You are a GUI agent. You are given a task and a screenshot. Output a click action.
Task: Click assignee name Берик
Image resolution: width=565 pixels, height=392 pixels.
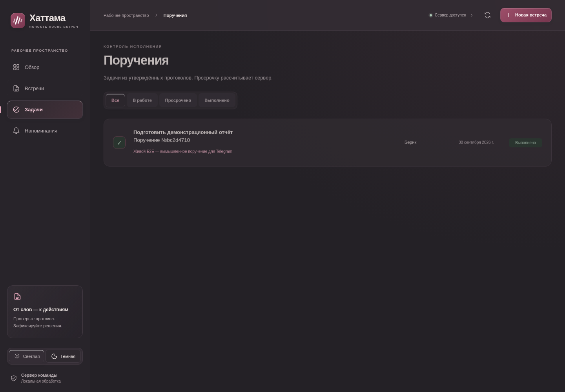[410, 142]
